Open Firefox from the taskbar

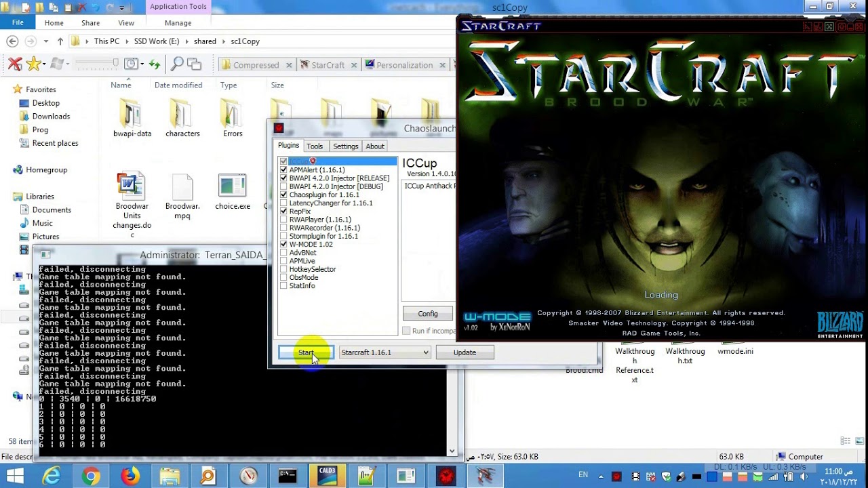(130, 476)
